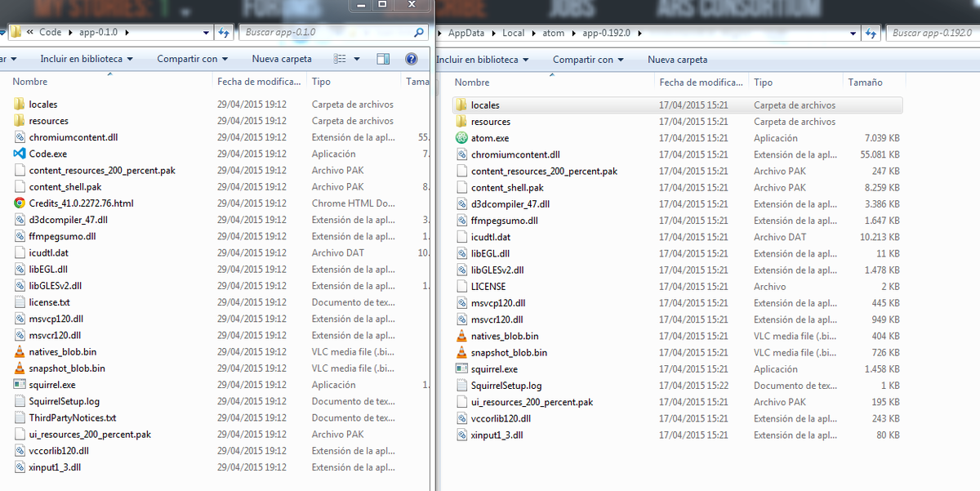Change view using the view options icon

341,59
